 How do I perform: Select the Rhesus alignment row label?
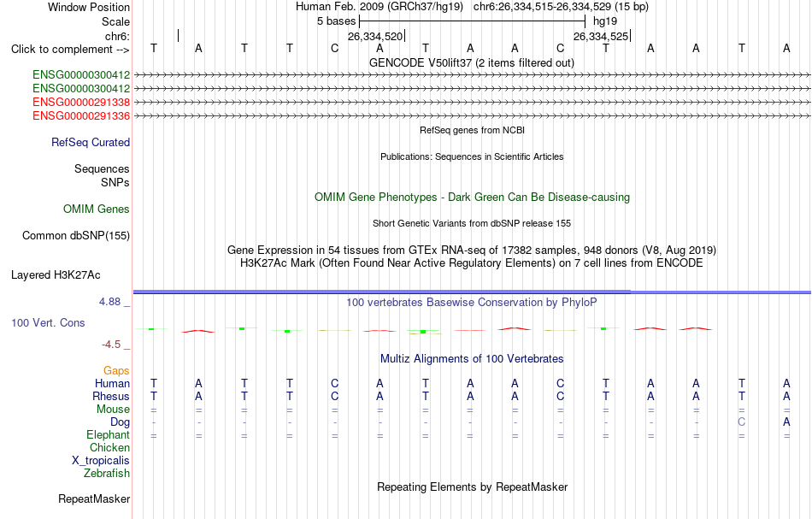click(111, 396)
